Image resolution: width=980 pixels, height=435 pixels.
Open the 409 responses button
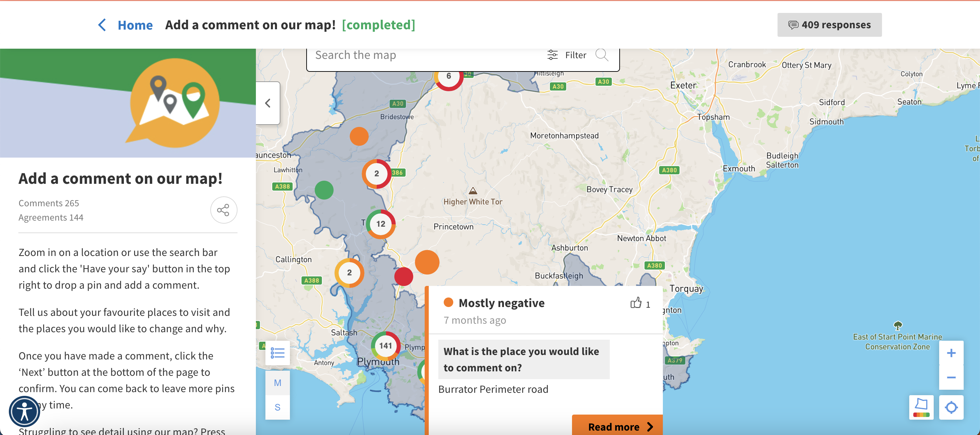[829, 25]
